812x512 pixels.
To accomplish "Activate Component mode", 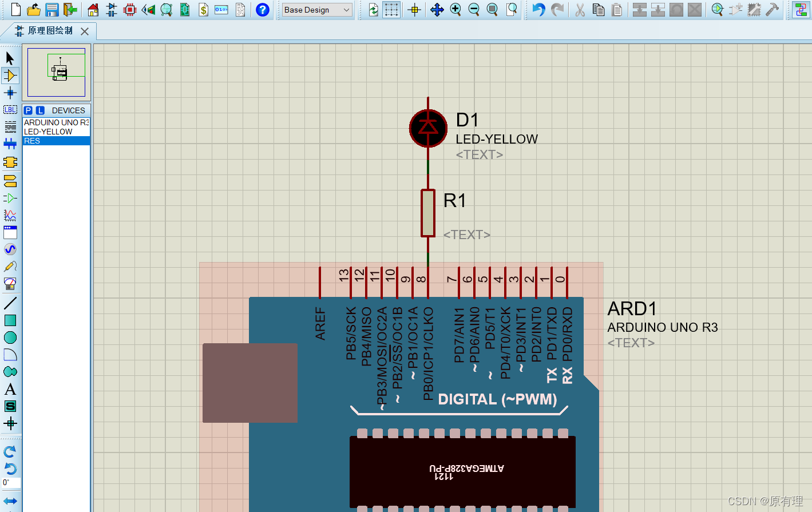I will pyautogui.click(x=10, y=75).
